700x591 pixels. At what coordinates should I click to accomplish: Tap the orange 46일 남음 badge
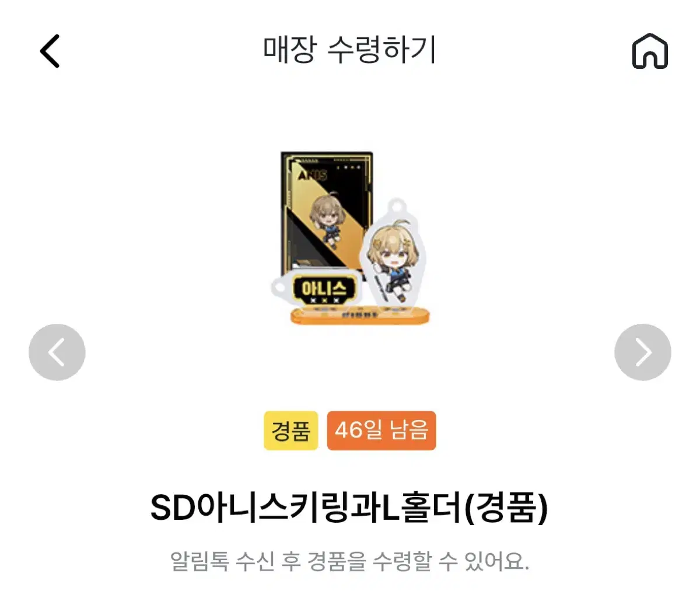pyautogui.click(x=381, y=431)
